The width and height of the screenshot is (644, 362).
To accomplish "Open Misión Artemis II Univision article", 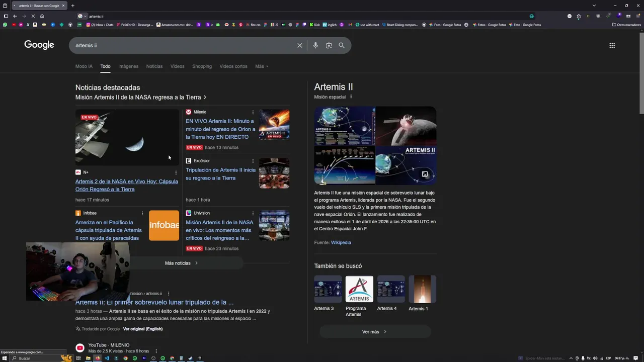I will pos(220,230).
